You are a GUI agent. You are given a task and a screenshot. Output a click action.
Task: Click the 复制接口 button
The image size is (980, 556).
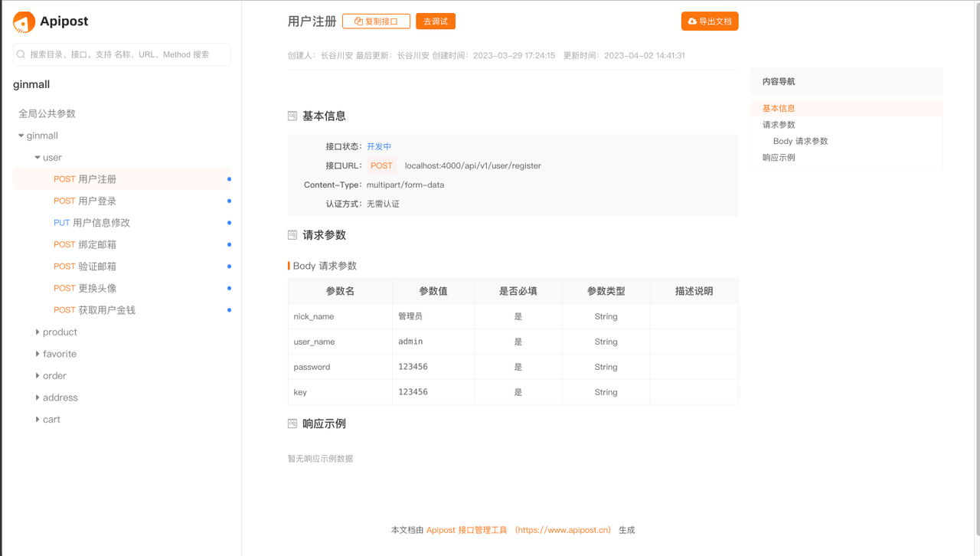tap(376, 21)
